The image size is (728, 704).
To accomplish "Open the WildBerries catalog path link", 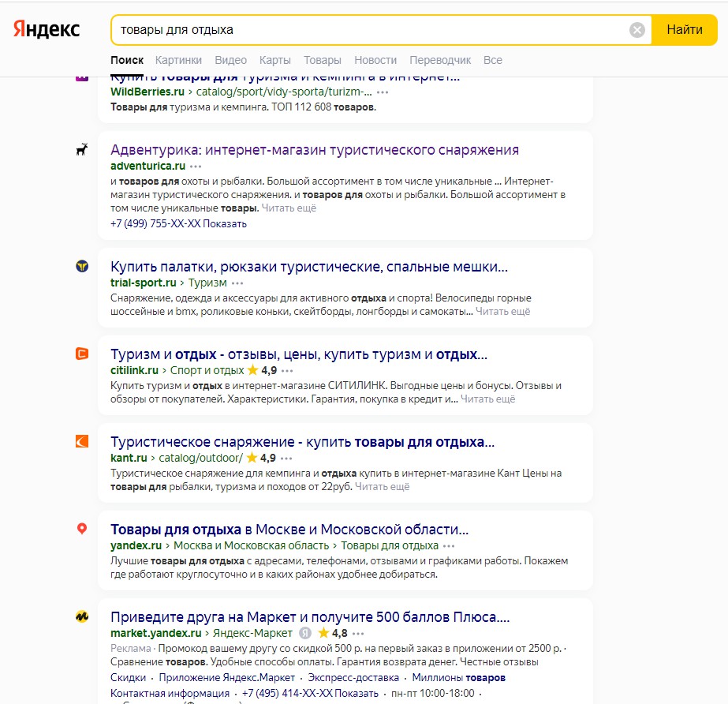I will pyautogui.click(x=284, y=92).
